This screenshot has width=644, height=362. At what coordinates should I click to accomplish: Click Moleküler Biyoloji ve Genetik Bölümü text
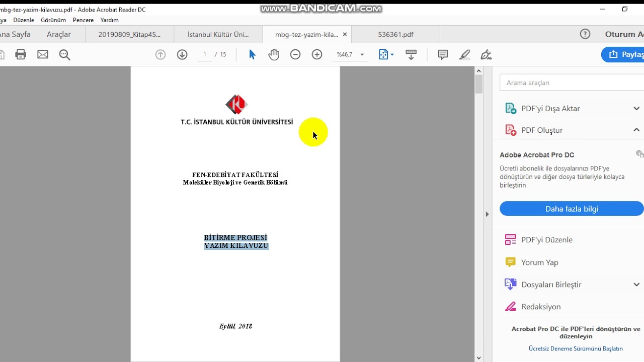click(x=235, y=183)
